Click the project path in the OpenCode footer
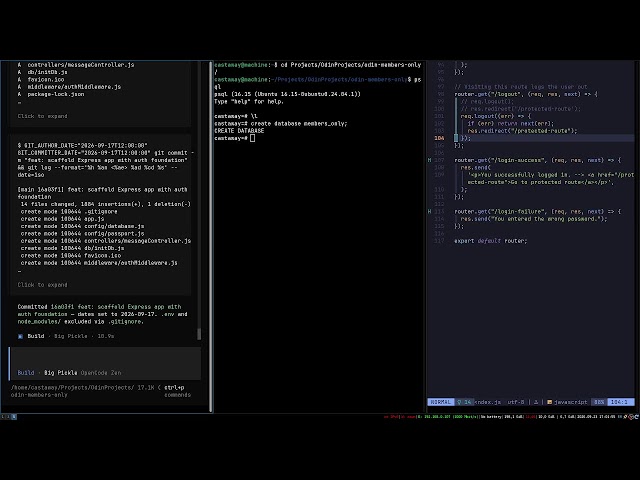640x480 pixels. click(72, 391)
